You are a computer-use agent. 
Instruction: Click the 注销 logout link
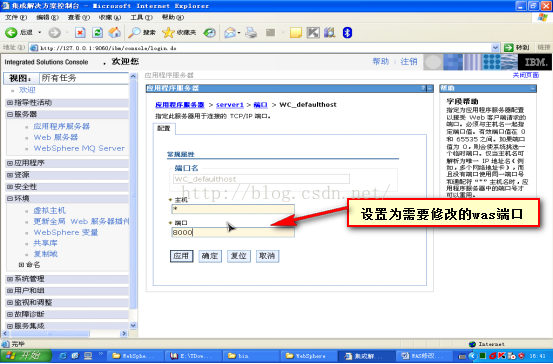409,62
